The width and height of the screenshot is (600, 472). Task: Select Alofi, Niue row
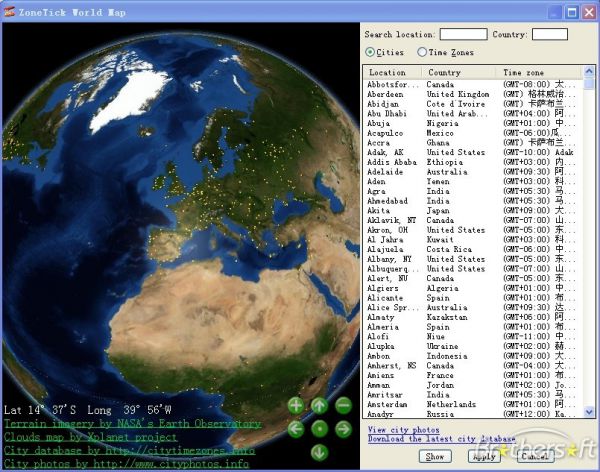[x=473, y=336]
